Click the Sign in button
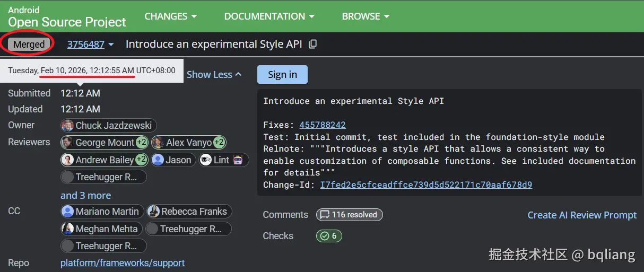Viewport: 644px width, 272px height. click(282, 75)
